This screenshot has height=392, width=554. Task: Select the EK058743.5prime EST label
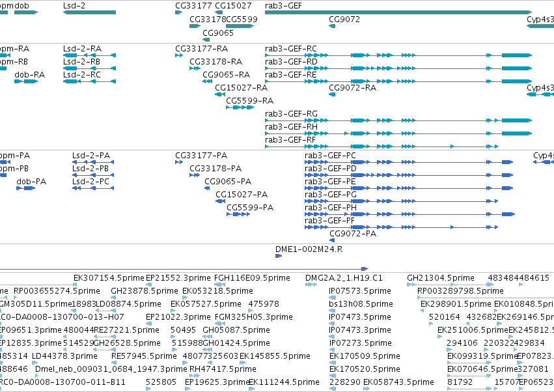[398, 382]
